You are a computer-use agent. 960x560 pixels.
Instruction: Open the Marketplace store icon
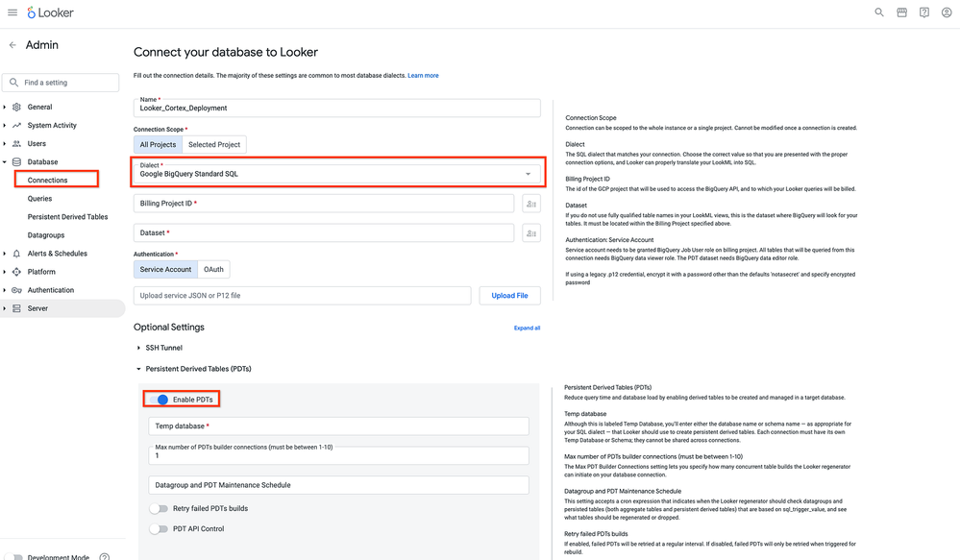(901, 12)
